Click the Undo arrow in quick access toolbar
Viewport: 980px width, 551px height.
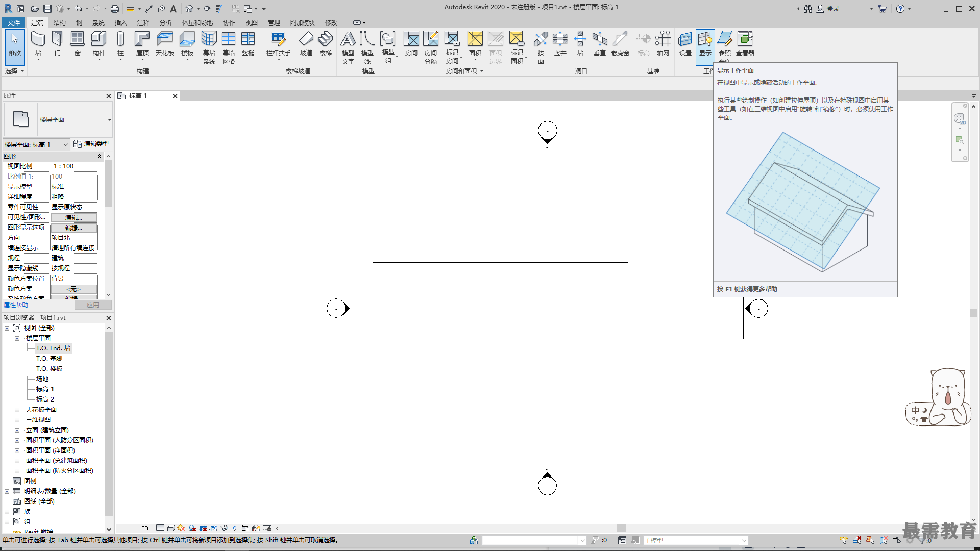tap(78, 9)
